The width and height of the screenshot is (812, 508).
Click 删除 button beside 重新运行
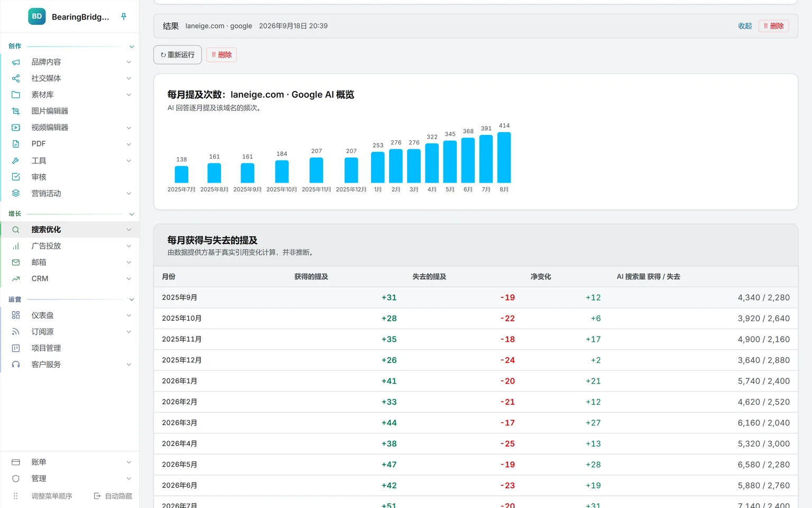click(x=222, y=55)
